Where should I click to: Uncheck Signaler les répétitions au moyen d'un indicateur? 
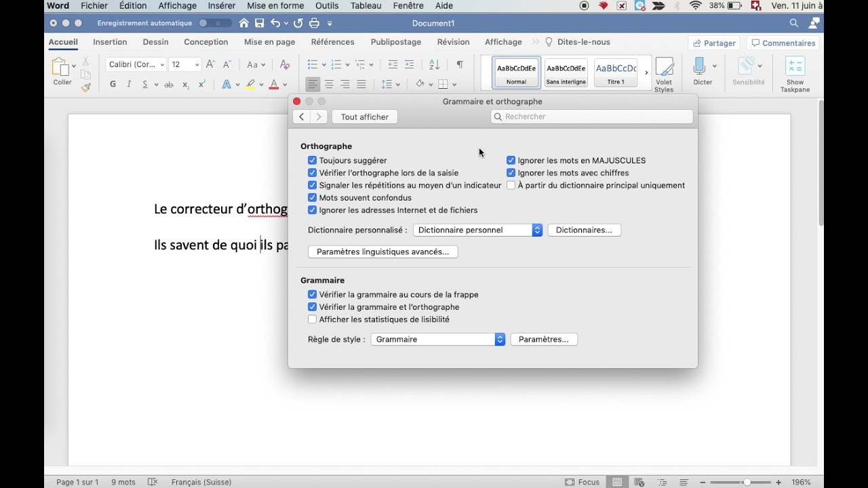pos(313,185)
